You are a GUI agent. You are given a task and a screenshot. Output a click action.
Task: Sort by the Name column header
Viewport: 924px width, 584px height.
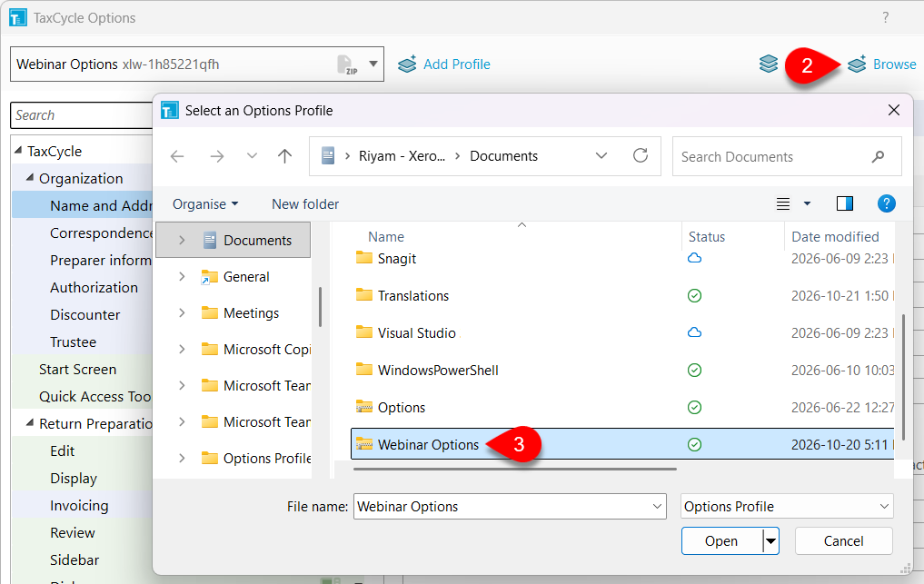386,237
